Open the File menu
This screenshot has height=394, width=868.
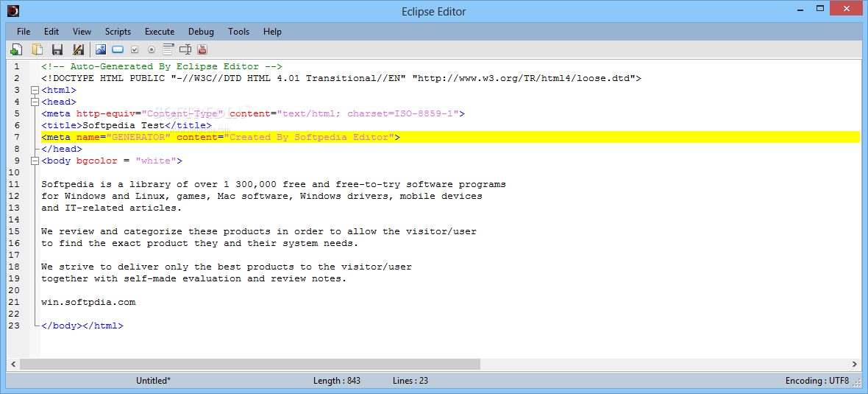tap(24, 32)
